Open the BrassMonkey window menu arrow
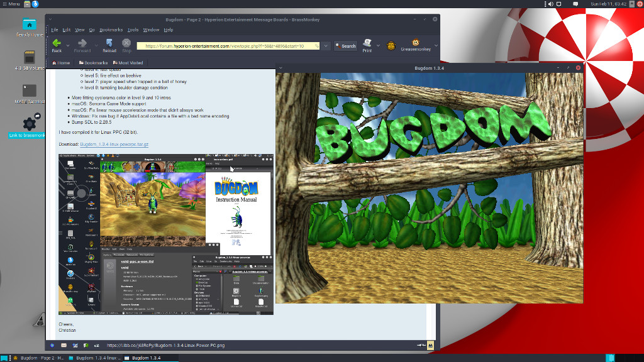This screenshot has width=644, height=362. click(x=50, y=19)
